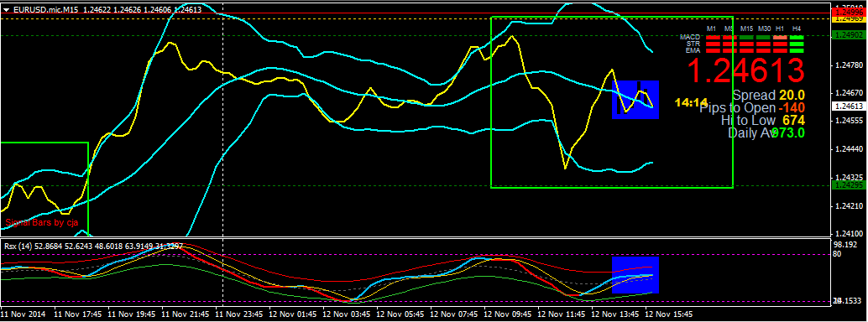Click the M15 MACD signal bar
Image resolution: width=868 pixels, height=322 pixels.
746,38
